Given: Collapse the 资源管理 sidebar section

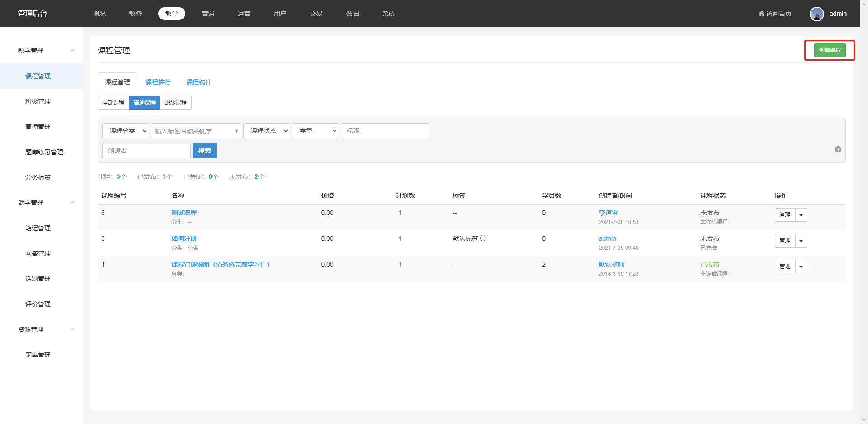Looking at the screenshot, I should [x=72, y=329].
